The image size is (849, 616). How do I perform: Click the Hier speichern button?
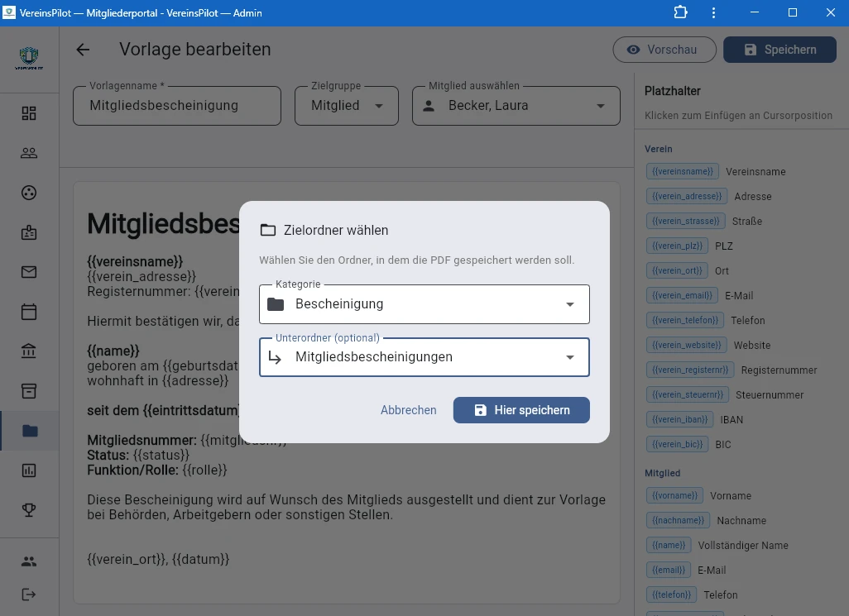click(x=521, y=410)
